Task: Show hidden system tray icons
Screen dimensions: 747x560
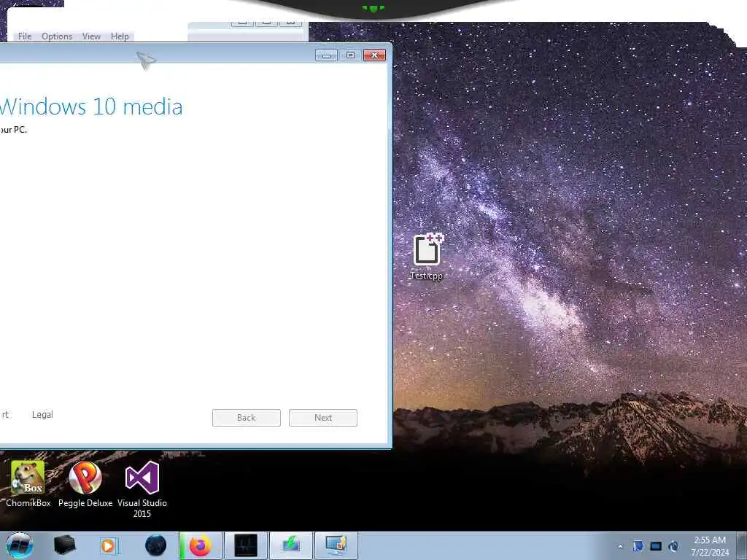Action: pyautogui.click(x=620, y=546)
